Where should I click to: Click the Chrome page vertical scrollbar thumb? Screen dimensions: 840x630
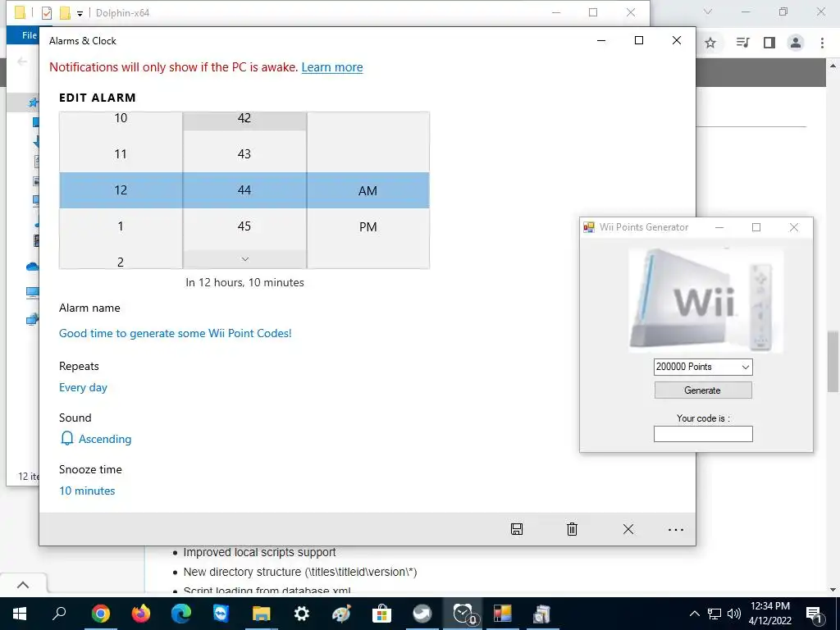coord(833,362)
